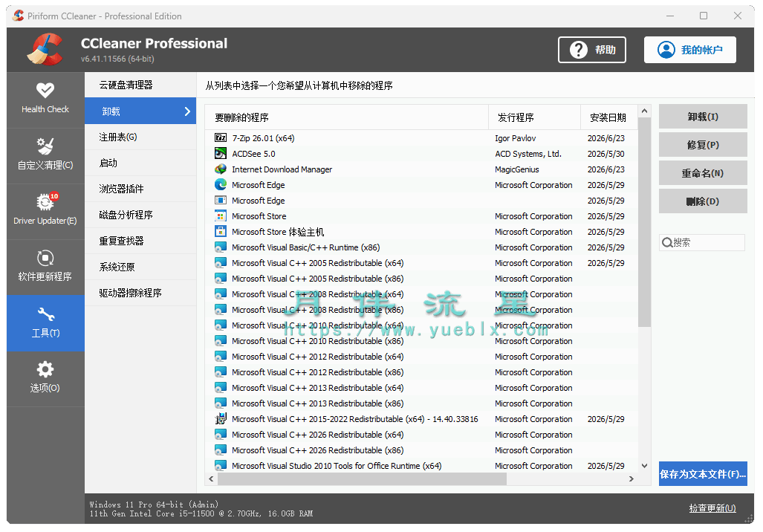Click 保存为文本文件(F) button
Viewport: 763px width, 532px height.
tap(703, 473)
